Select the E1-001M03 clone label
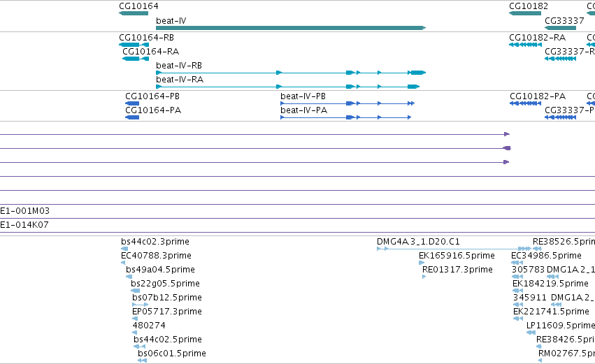The width and height of the screenshot is (595, 364). (24, 211)
